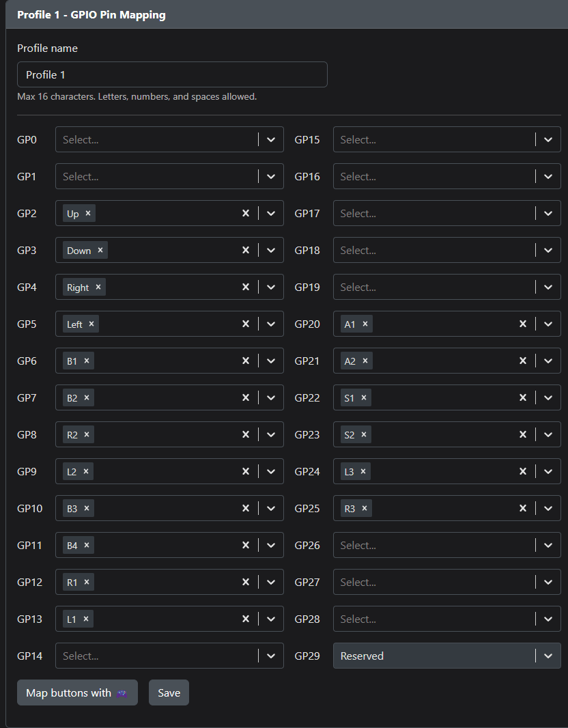This screenshot has width=568, height=728.
Task: Expand the GP10 dropdown chevron
Action: (x=271, y=508)
